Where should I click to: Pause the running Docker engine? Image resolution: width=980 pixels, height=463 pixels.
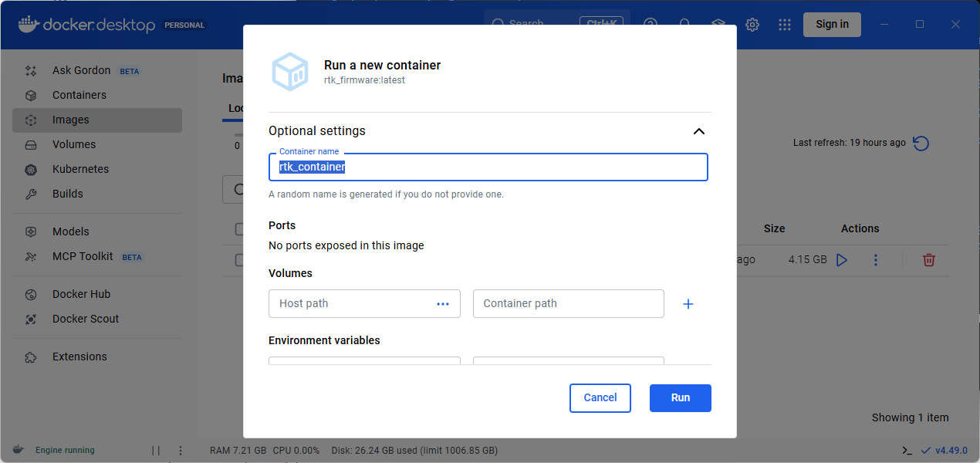tap(155, 450)
